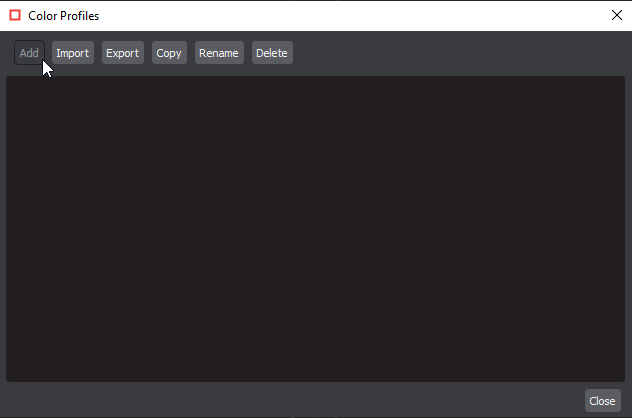Screen dimensions: 632x418
Task: Click the Add button
Action: pyautogui.click(x=29, y=53)
